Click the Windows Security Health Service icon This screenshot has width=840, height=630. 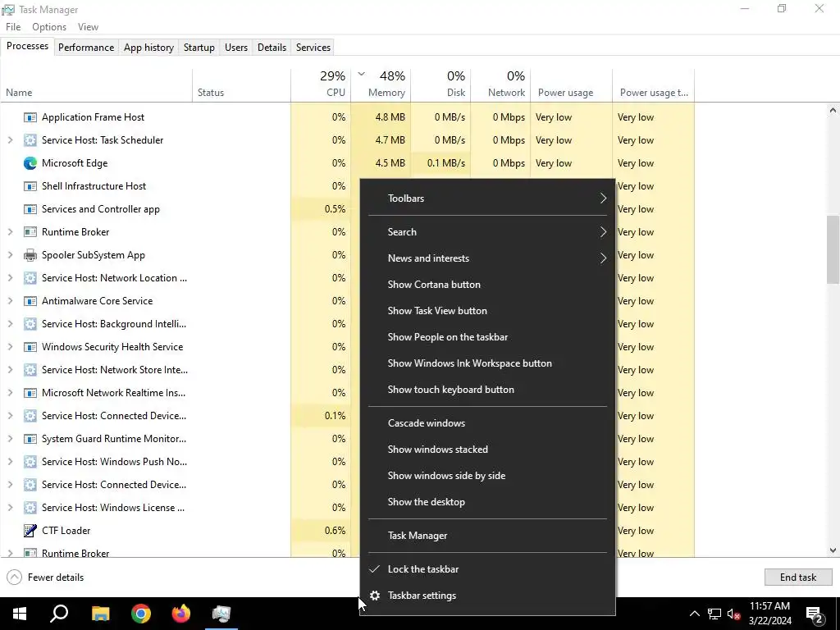coord(30,347)
